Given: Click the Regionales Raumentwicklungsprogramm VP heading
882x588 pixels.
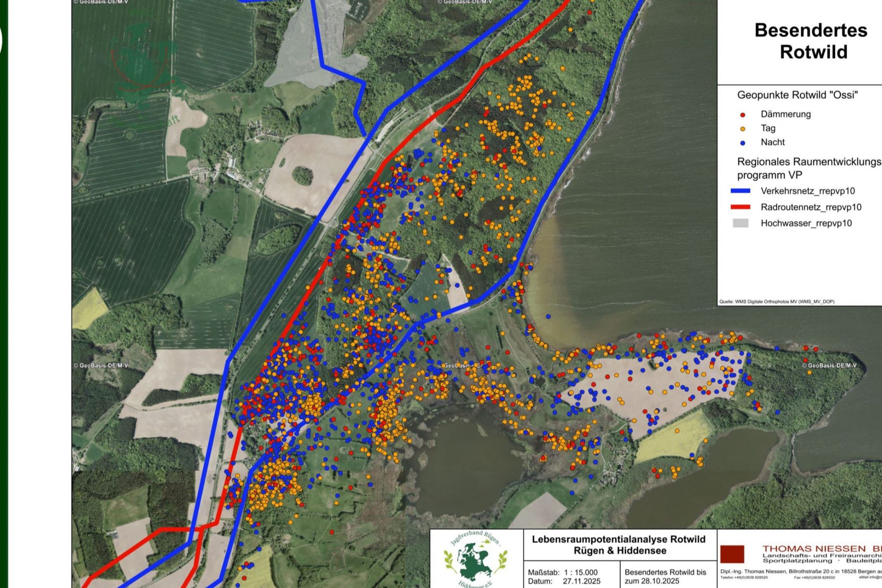Looking at the screenshot, I should pyautogui.click(x=808, y=169).
